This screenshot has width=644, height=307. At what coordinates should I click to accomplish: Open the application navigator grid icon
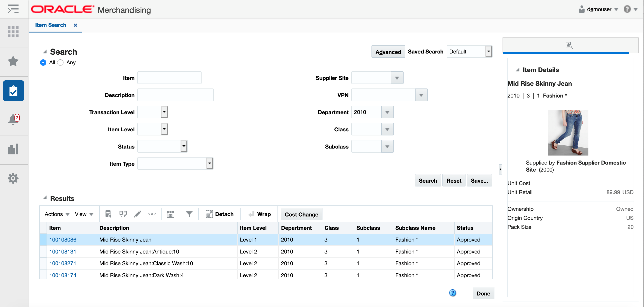(13, 32)
